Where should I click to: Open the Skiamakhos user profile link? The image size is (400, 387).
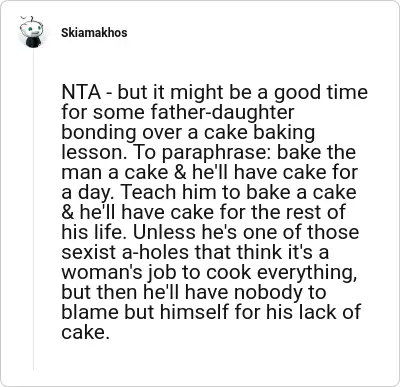[94, 33]
